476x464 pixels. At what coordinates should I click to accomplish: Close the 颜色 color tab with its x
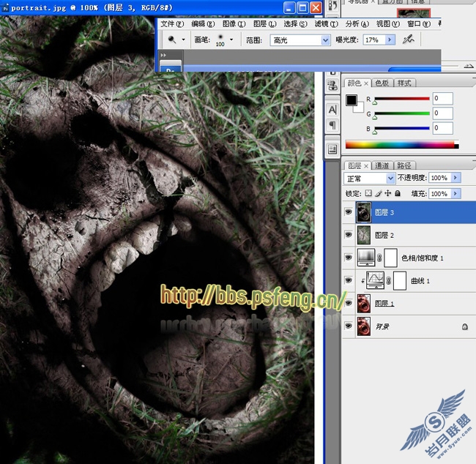point(366,83)
